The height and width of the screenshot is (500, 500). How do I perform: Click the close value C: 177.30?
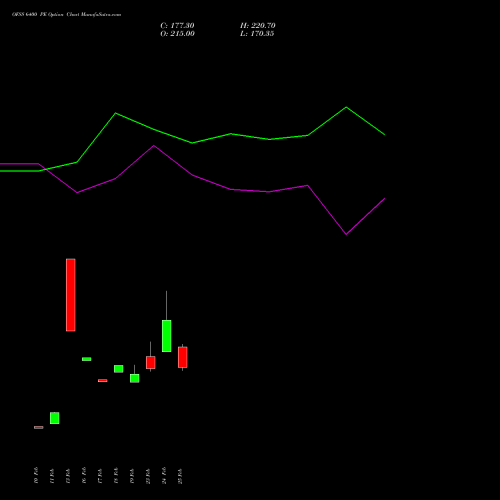177,26
